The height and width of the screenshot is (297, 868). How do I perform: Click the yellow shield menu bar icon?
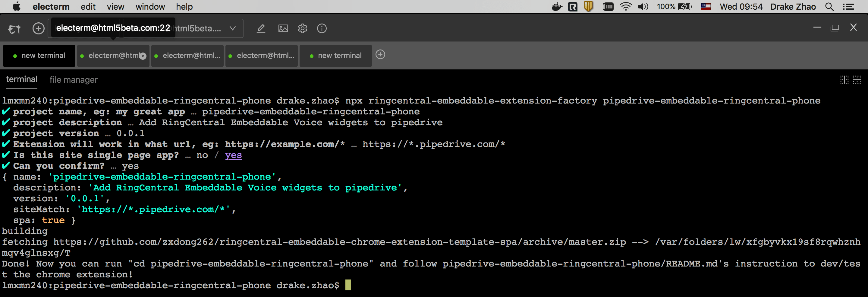(x=589, y=7)
